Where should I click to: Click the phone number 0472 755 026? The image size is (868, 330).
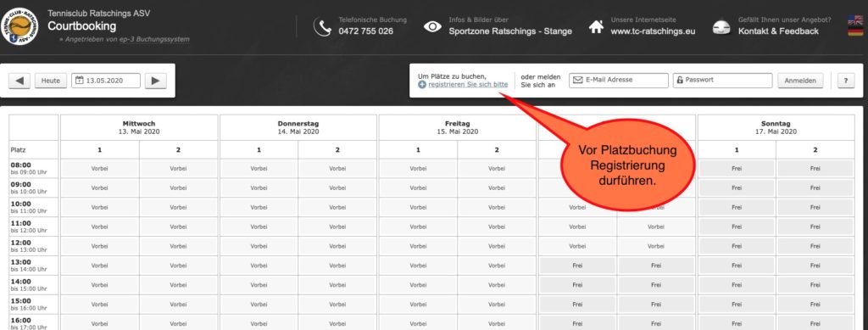click(366, 31)
